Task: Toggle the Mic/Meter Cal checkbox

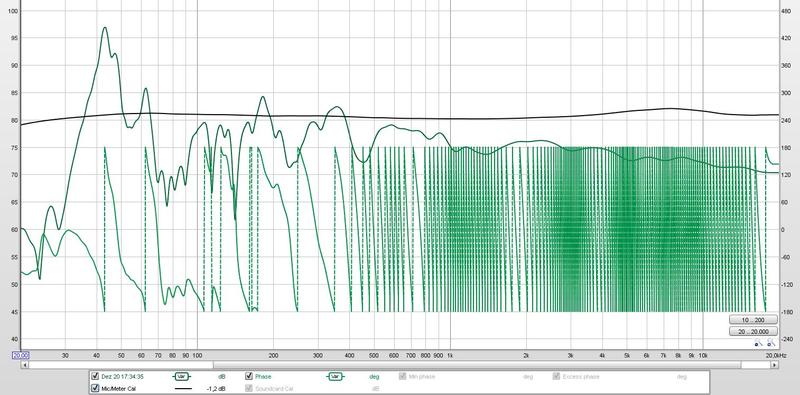Action: [94, 389]
